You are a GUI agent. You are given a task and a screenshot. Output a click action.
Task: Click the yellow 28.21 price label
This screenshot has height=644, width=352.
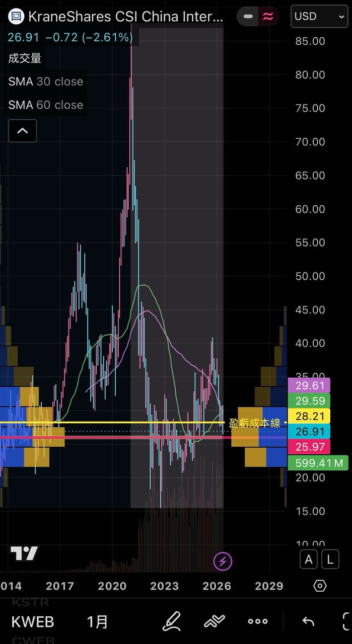tap(308, 416)
